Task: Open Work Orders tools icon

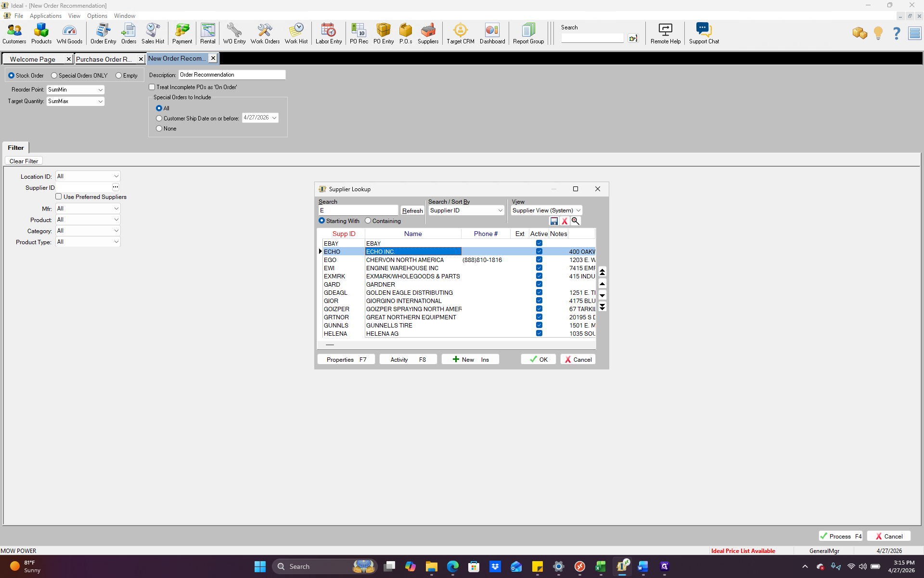Action: (265, 34)
